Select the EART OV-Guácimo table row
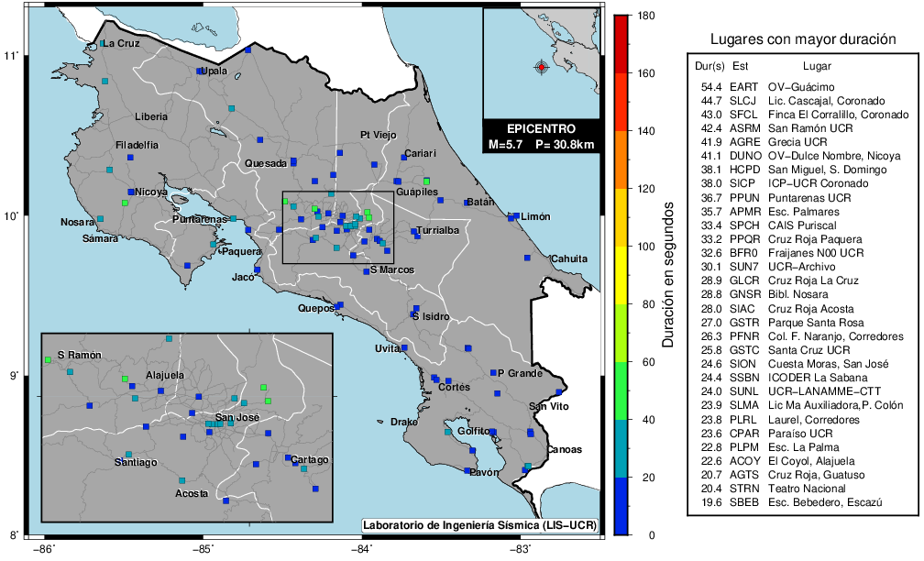The image size is (924, 561). tap(790, 86)
